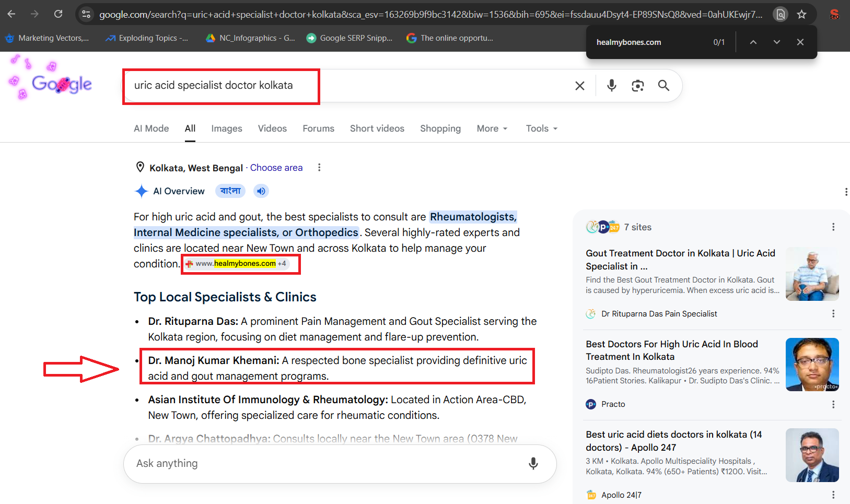This screenshot has height=504, width=850.
Task: Select the All results tab
Action: (x=190, y=128)
